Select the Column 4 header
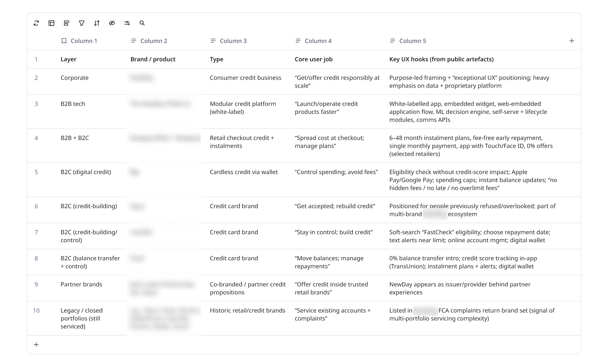 [317, 40]
